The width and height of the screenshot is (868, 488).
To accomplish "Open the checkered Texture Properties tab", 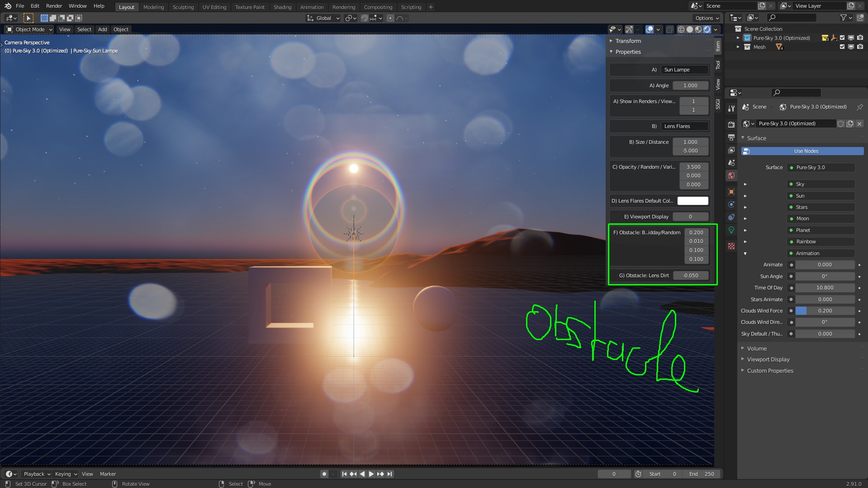I will click(x=731, y=246).
